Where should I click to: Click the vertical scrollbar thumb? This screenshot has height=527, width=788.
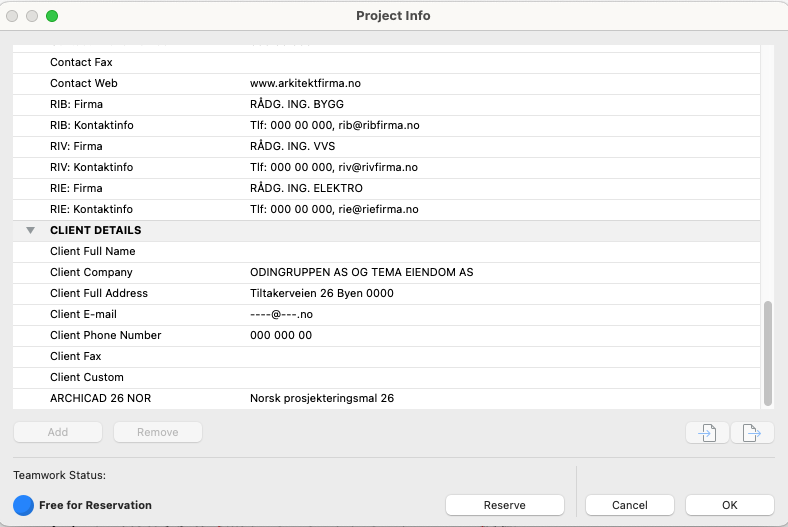tap(768, 352)
